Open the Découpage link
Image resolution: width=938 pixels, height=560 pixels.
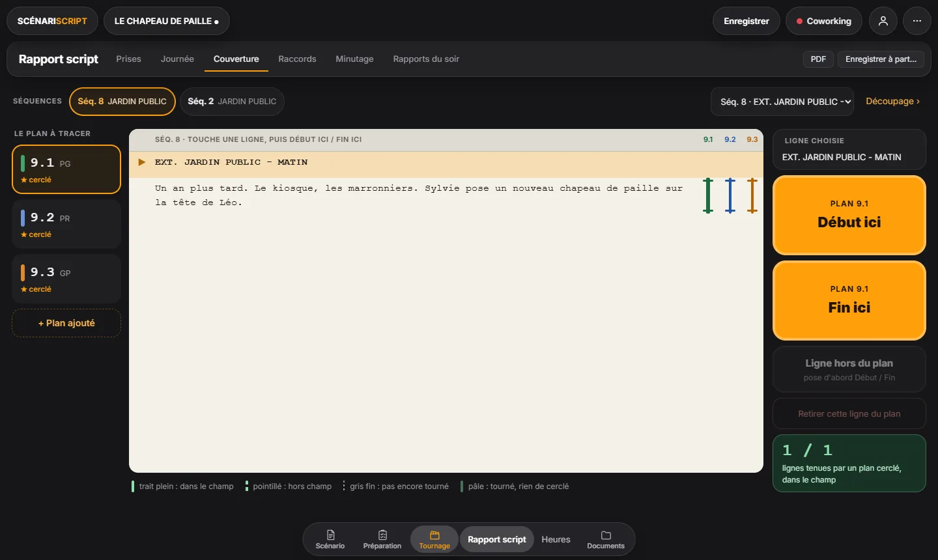click(x=892, y=102)
